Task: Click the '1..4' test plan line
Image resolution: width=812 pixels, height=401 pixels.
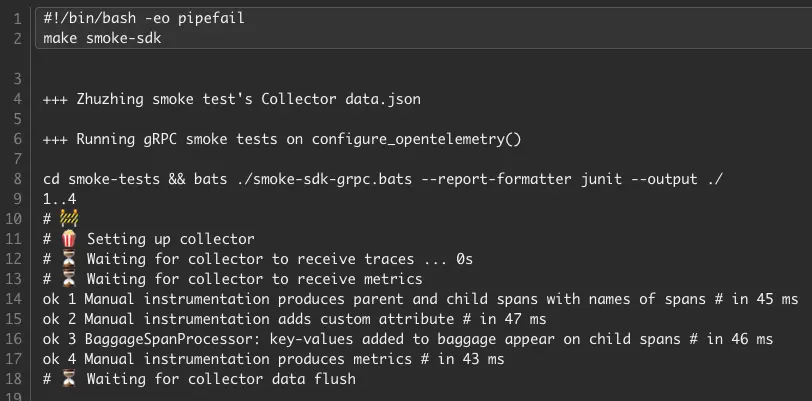Action: 60,199
